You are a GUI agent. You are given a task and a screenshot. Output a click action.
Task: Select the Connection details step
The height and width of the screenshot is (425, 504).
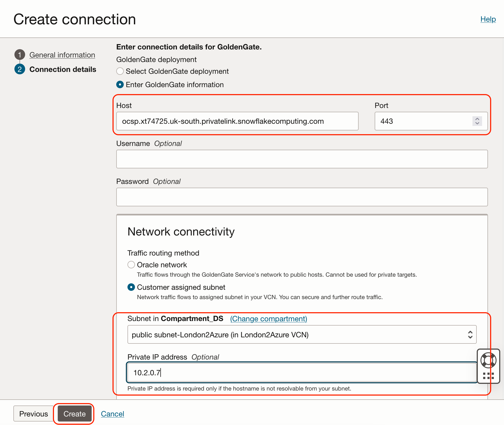63,69
